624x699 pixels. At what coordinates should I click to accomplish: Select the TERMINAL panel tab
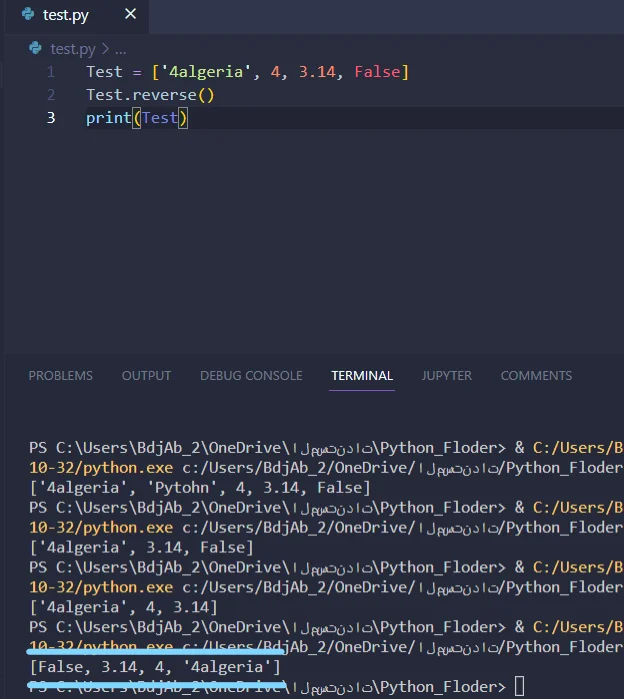click(362, 376)
